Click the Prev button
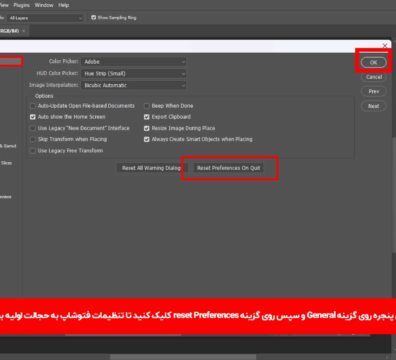The width and height of the screenshot is (396, 360). [x=374, y=91]
